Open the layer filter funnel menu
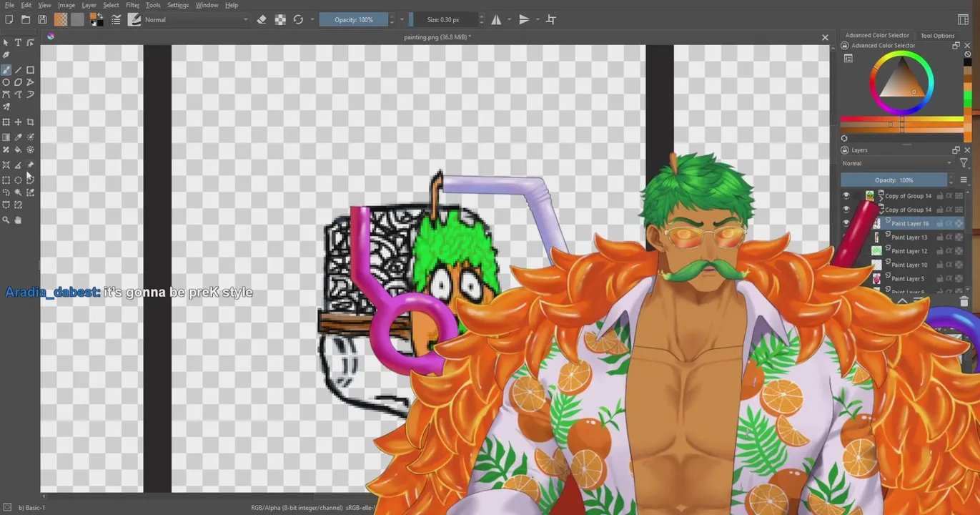Image resolution: width=980 pixels, height=515 pixels. click(x=964, y=163)
